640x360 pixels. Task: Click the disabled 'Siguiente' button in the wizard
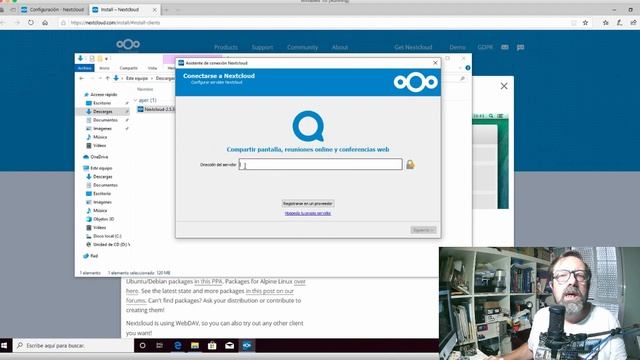point(423,230)
